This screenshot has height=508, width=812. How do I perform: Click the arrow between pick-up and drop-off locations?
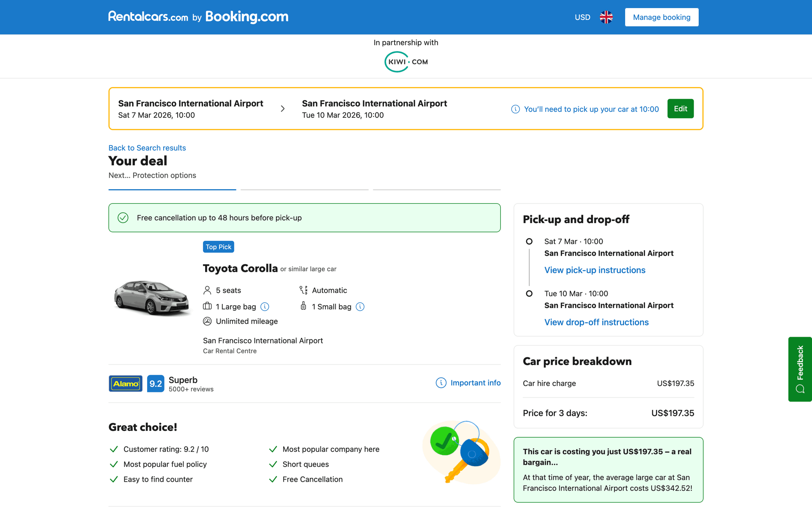point(283,109)
